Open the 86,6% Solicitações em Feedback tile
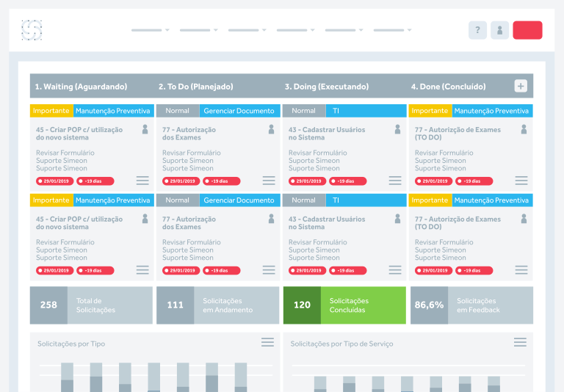564x392 pixels. coord(471,305)
